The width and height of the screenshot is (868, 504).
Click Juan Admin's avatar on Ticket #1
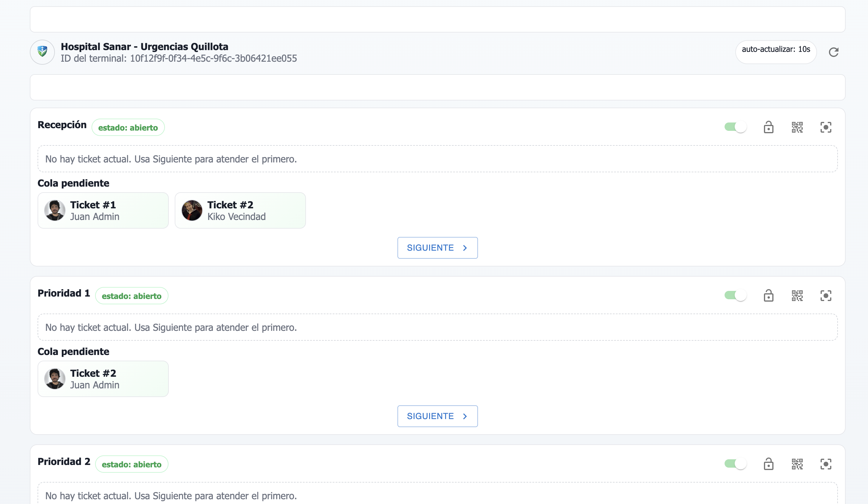(55, 210)
